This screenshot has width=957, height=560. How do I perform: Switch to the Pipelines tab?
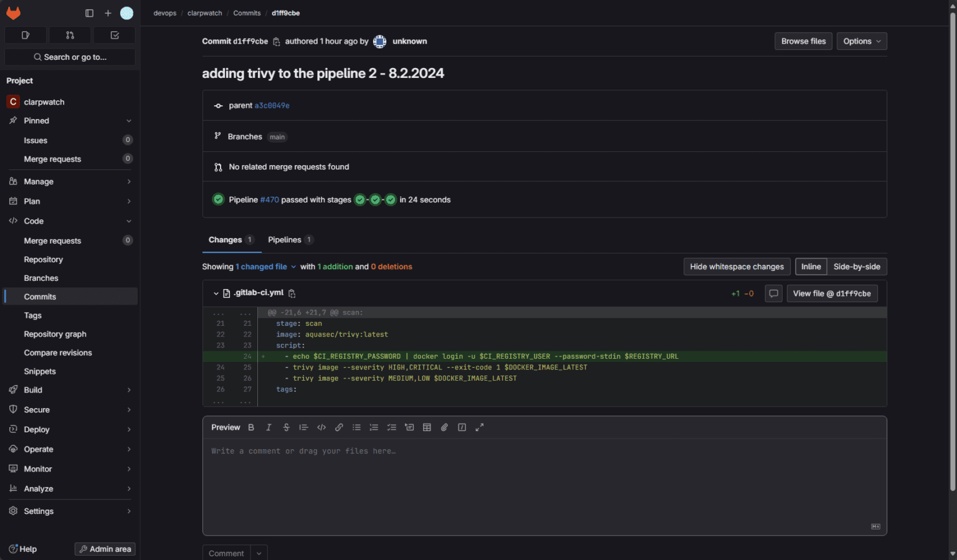(290, 240)
